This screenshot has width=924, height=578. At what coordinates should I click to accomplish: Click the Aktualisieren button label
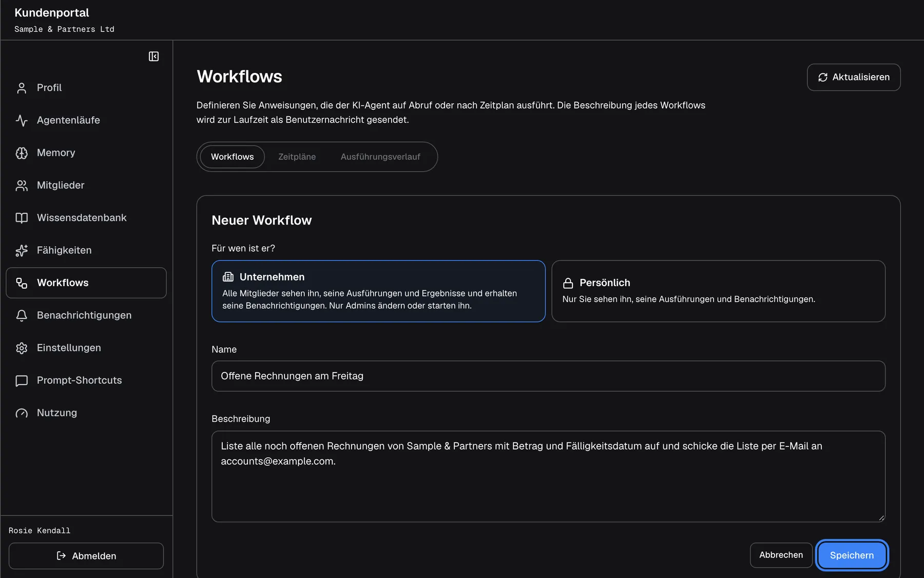861,77
